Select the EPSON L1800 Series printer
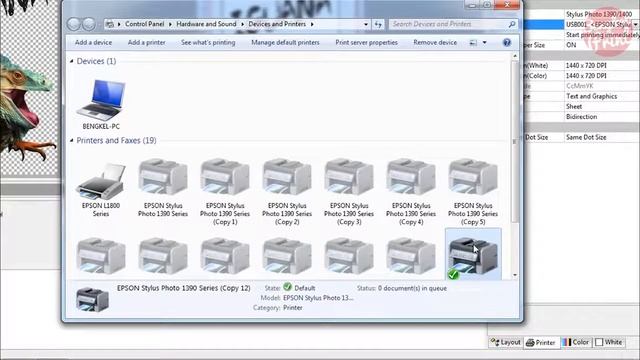 pos(101,181)
